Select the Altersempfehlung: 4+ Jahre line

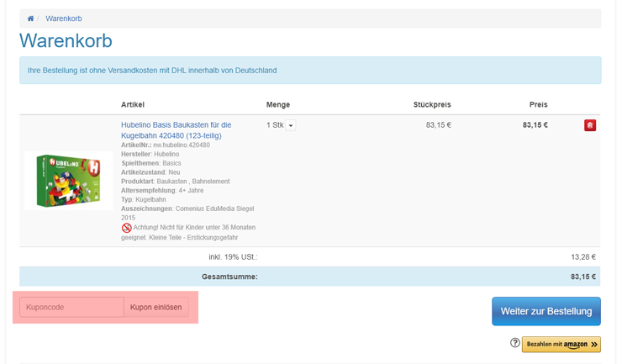[162, 191]
